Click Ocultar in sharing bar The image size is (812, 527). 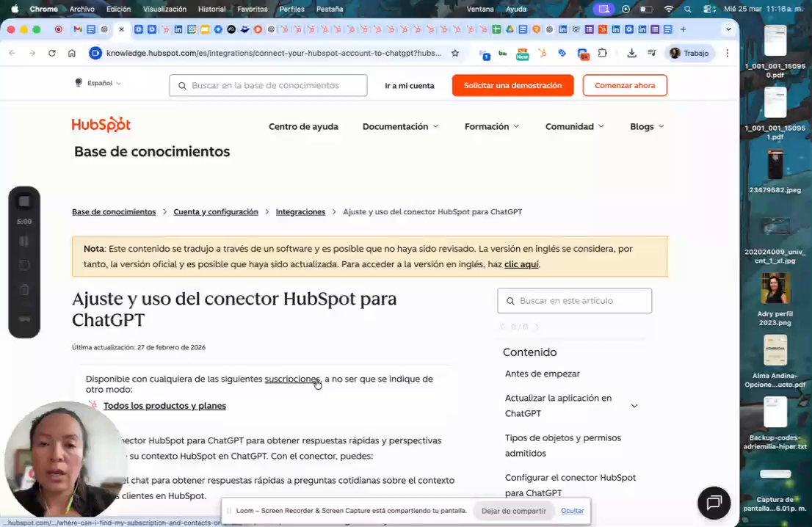572,511
